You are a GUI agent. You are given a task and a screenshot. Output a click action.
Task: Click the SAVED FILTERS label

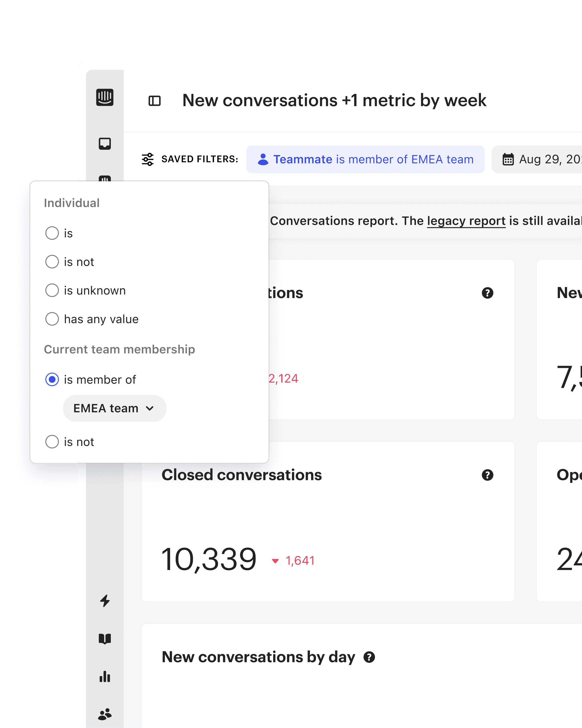200,159
